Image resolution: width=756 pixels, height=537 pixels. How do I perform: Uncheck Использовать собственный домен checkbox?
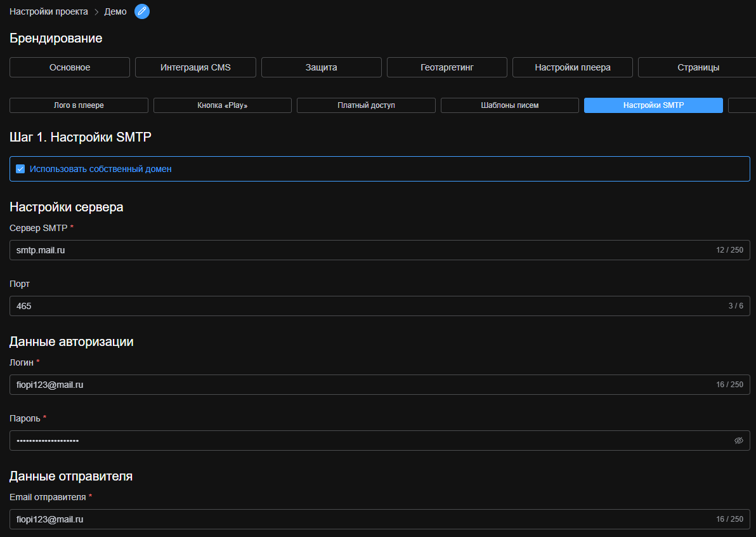[20, 169]
